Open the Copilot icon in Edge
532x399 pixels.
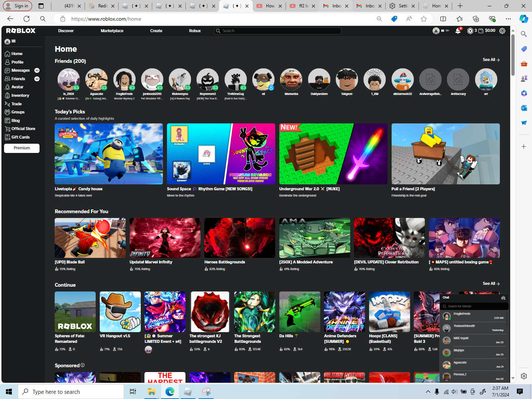[524, 19]
